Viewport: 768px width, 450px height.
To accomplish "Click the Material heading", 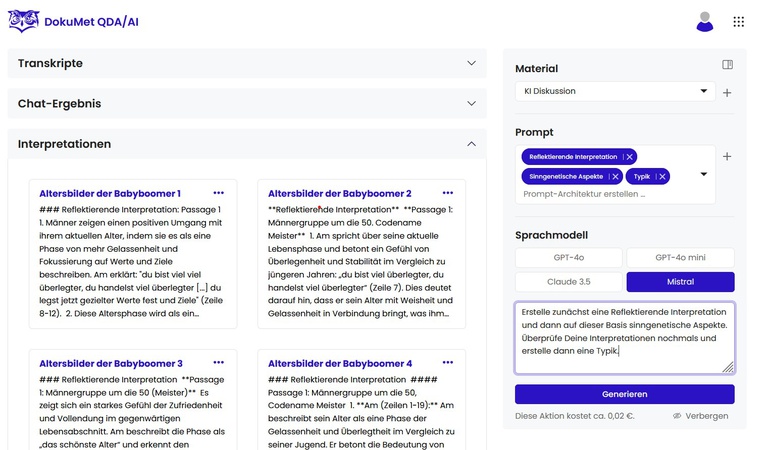I will click(x=536, y=69).
